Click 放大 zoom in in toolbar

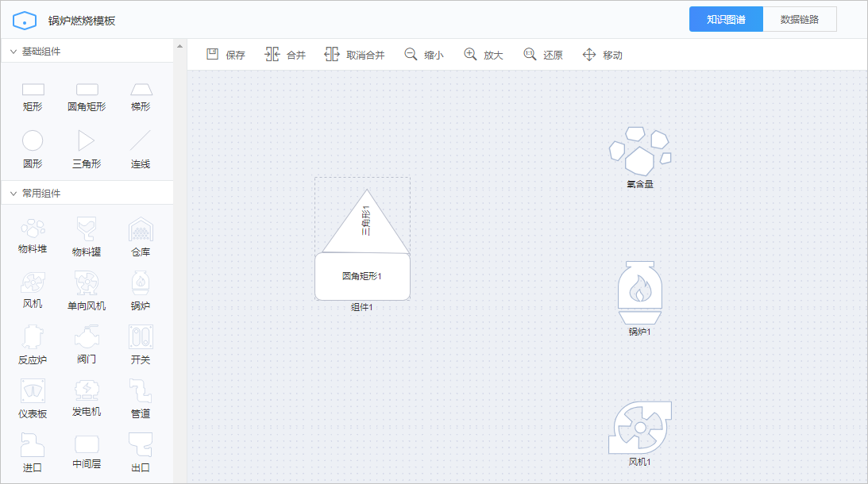[484, 55]
